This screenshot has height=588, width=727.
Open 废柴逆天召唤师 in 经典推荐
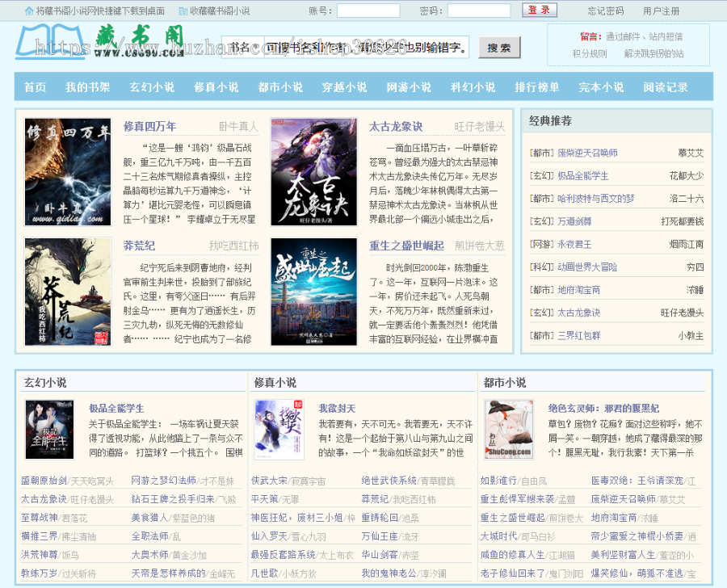click(x=587, y=153)
